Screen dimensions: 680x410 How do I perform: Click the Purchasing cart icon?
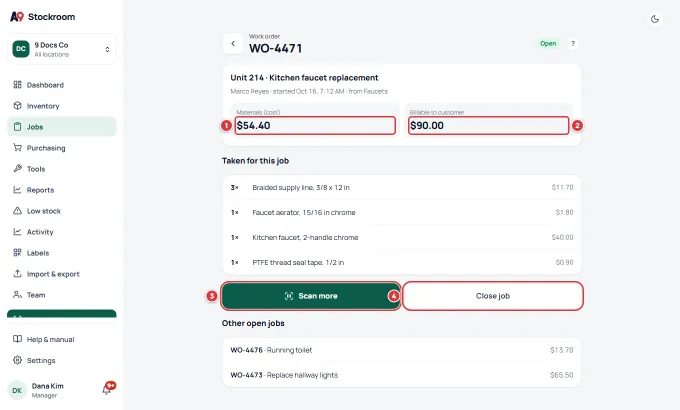pos(17,148)
